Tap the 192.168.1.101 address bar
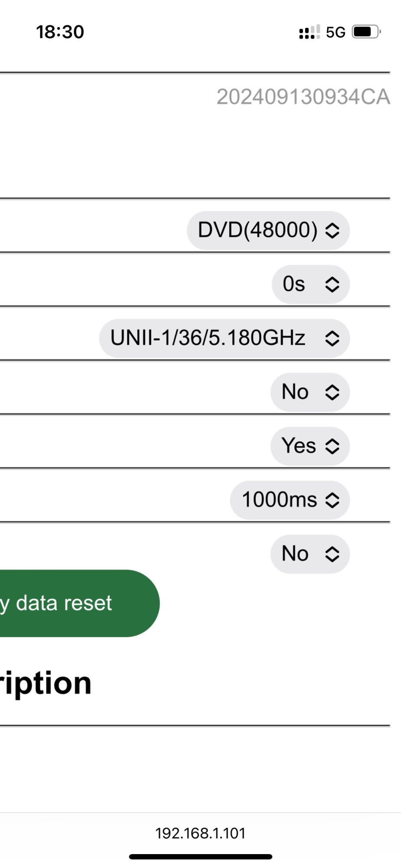Viewport: 401px width, 868px height. tap(200, 833)
